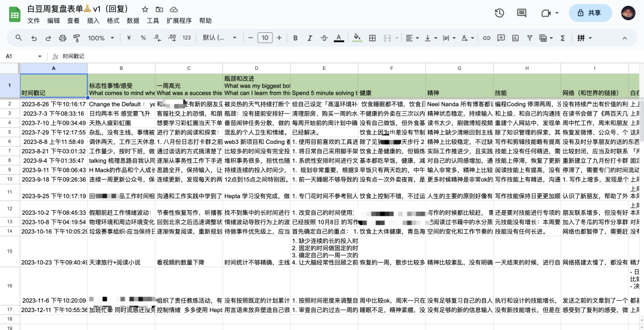Select cell 2023-9-18 下午09:26:36
Screen dimensions: 644x330
[x=54, y=179]
